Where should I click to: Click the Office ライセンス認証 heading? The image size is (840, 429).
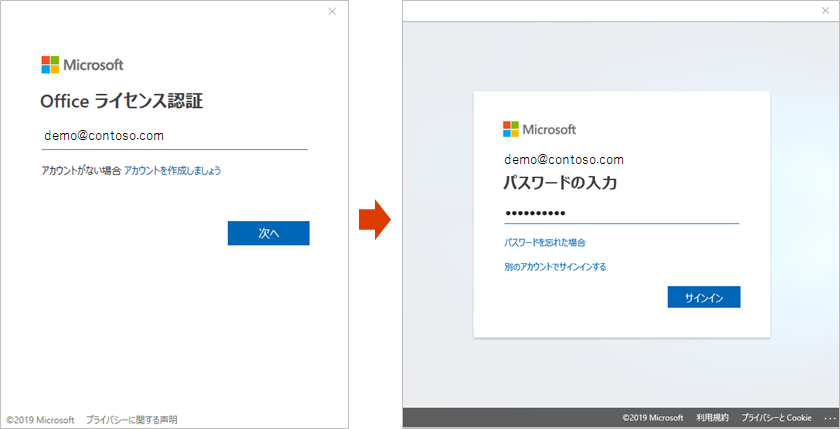[122, 101]
